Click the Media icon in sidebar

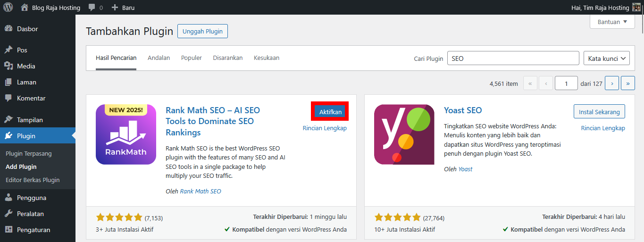(8, 66)
